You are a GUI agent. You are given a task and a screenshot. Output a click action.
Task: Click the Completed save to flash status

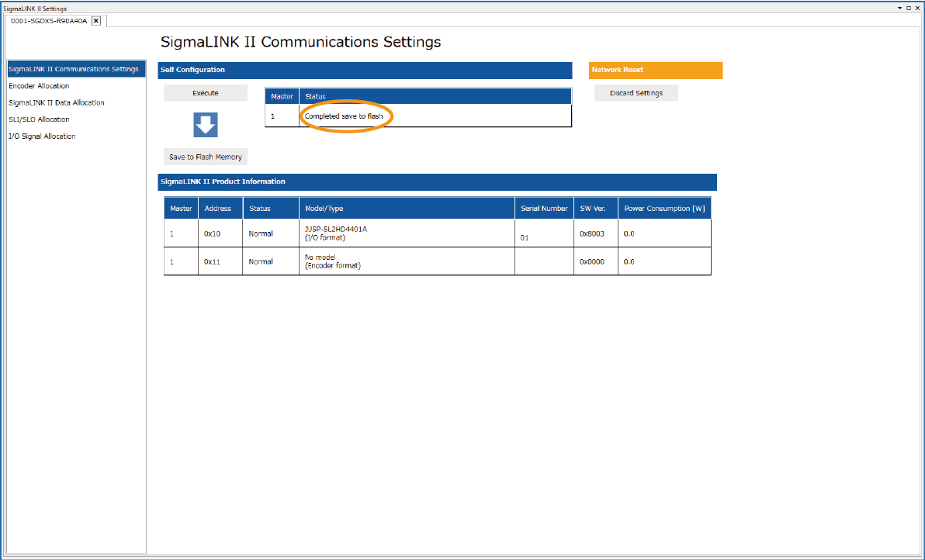coord(344,116)
